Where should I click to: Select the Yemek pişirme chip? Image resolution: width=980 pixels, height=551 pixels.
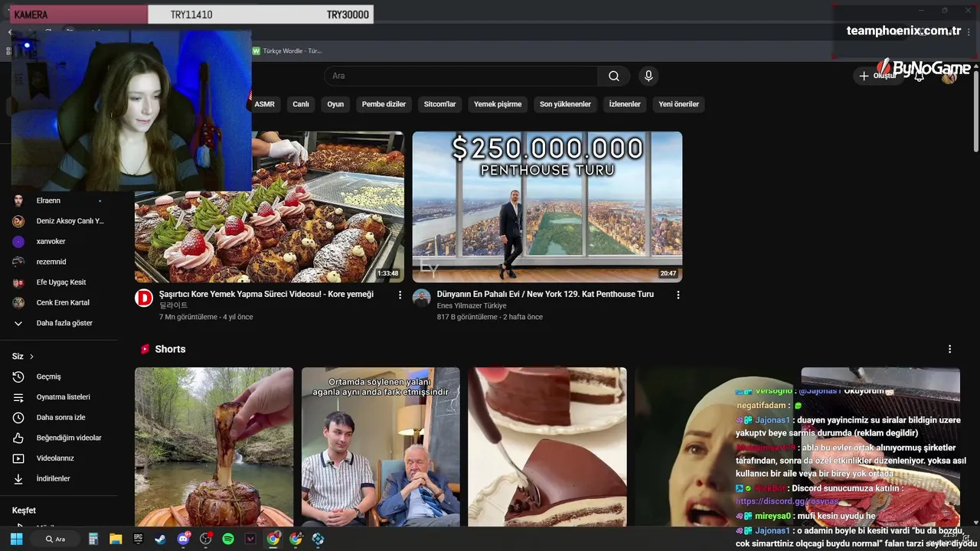pyautogui.click(x=498, y=104)
